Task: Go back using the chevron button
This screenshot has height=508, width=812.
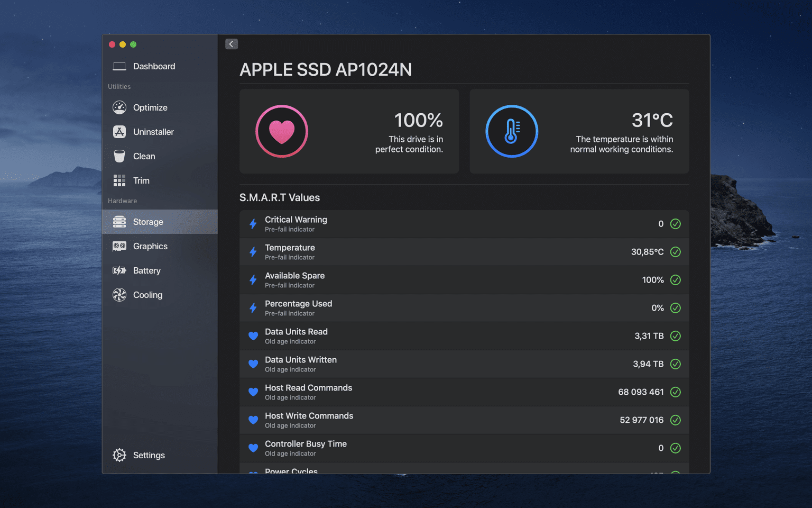Action: [x=232, y=44]
